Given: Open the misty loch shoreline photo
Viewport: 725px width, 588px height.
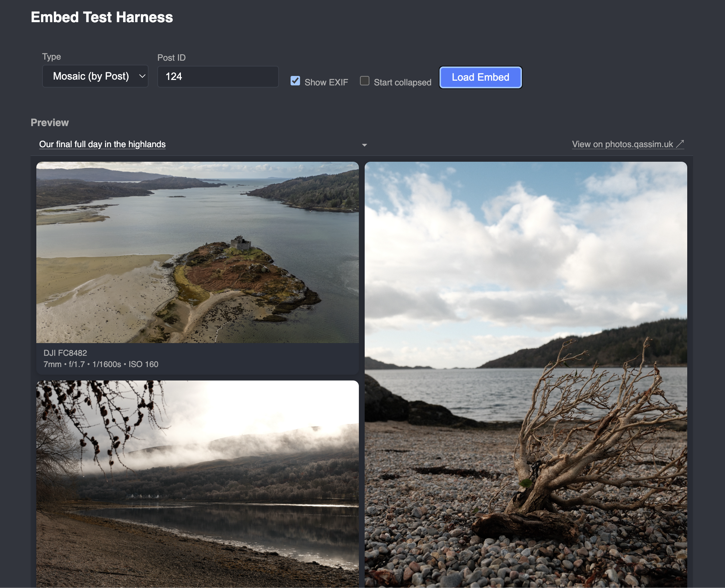Looking at the screenshot, I should tap(198, 483).
